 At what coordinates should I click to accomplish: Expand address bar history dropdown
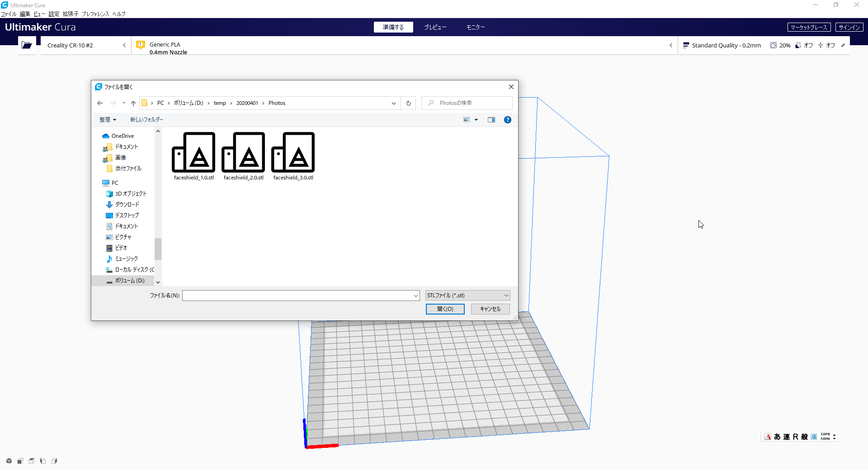394,103
